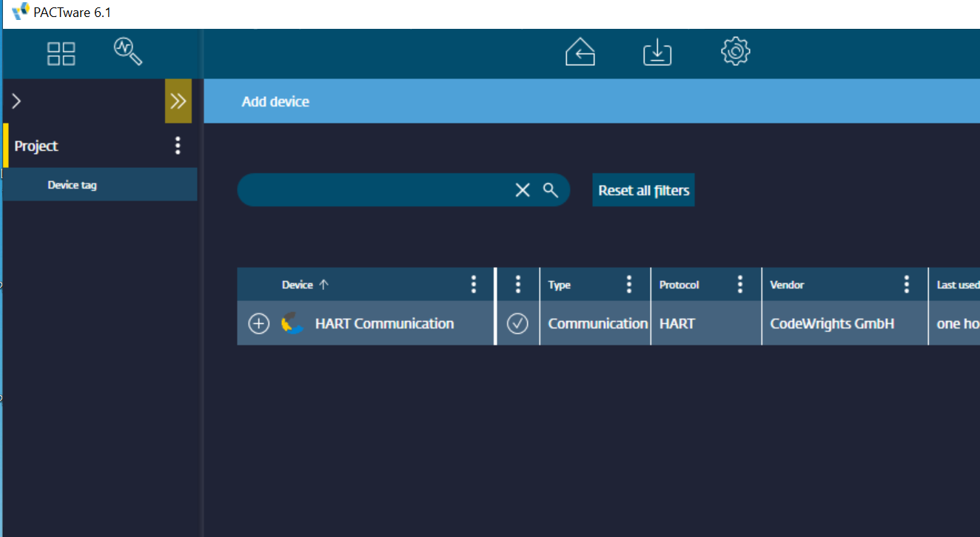Select the HART Communication device name

385,323
